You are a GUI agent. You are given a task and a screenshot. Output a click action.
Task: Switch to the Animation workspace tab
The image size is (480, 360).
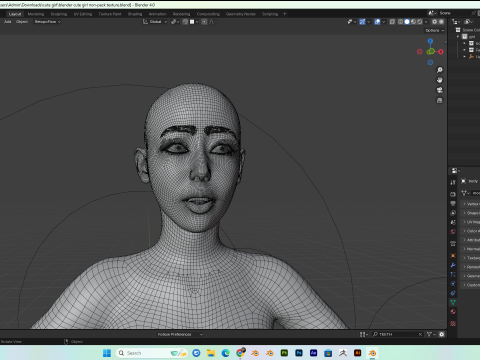pyautogui.click(x=158, y=14)
